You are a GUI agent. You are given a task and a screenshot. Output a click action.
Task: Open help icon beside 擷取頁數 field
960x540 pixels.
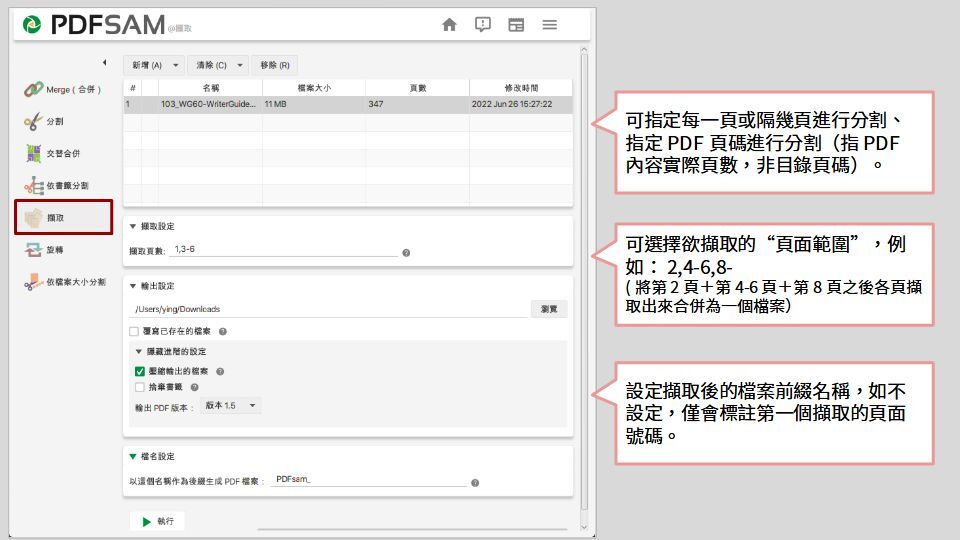point(406,253)
